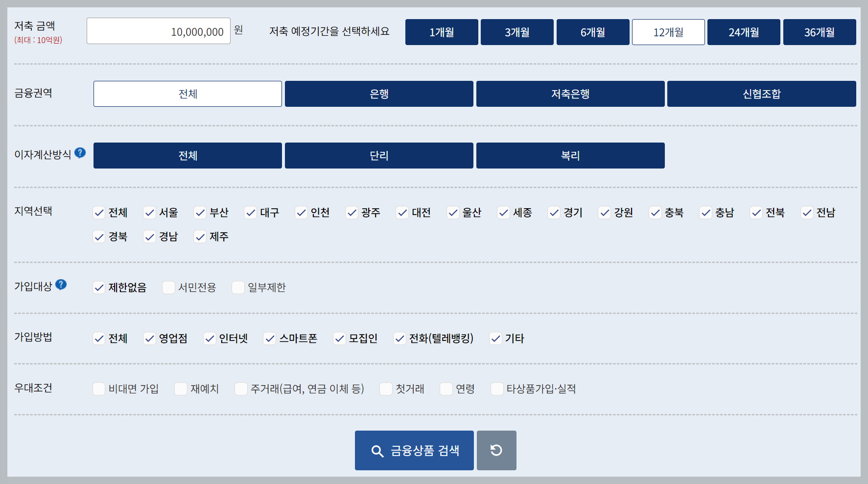Choose the 저축은행 financial sector
The image size is (868, 484).
pyautogui.click(x=570, y=94)
